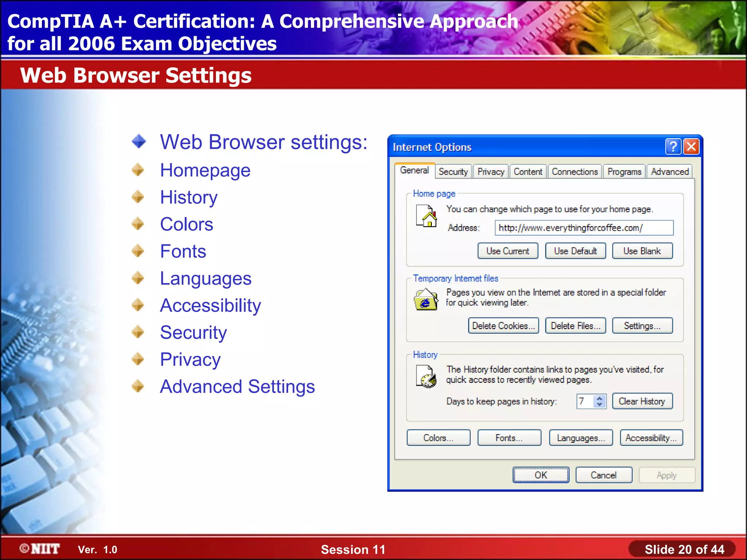Click the 'Homepage' bullet text

(205, 170)
